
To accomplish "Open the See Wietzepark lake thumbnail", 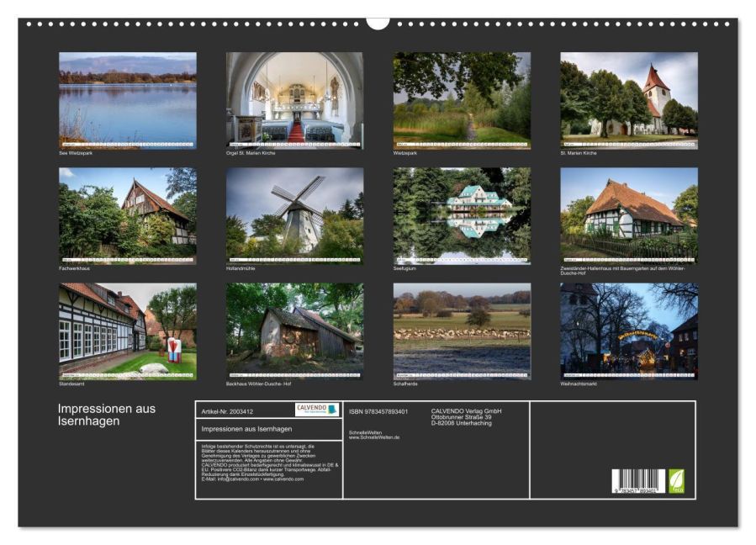I will (x=128, y=100).
